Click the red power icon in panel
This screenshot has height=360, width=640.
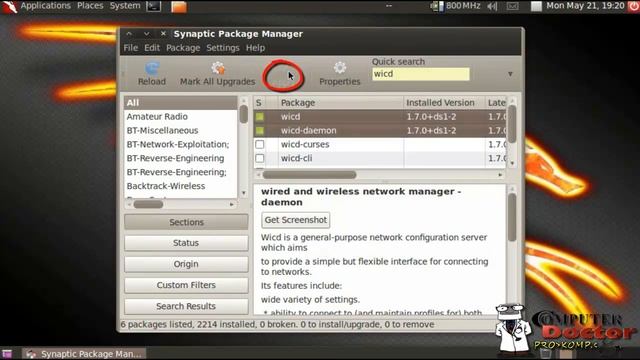click(634, 6)
